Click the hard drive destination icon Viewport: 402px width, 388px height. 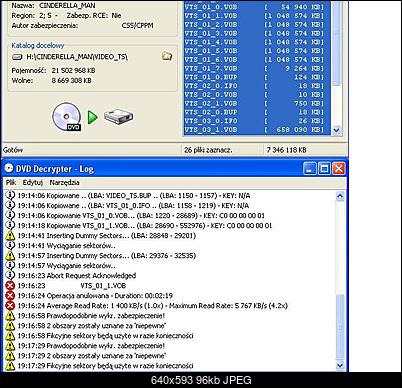pyautogui.click(x=118, y=117)
